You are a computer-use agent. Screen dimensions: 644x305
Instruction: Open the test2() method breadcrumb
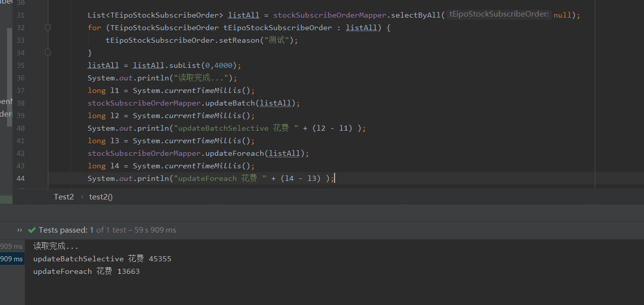(x=101, y=197)
